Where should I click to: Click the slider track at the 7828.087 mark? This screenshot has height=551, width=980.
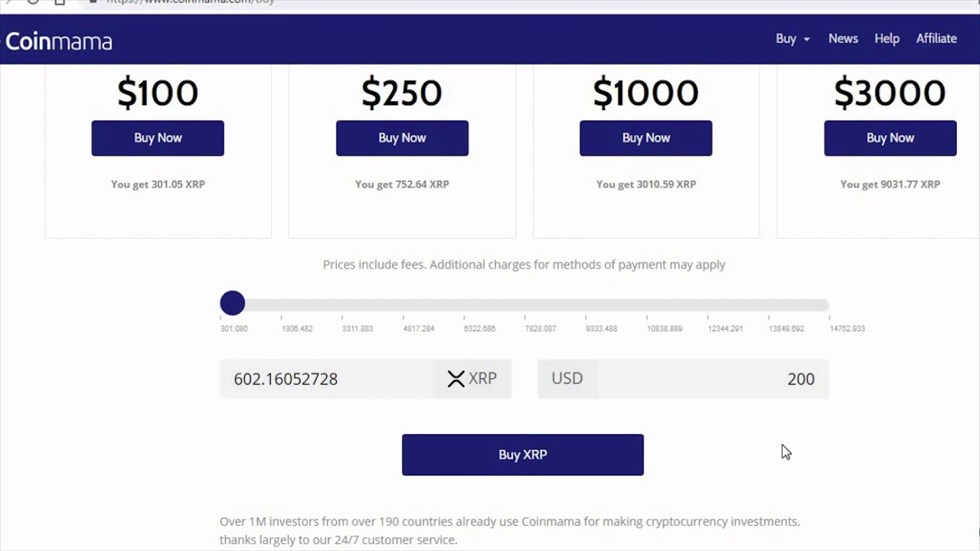525,305
